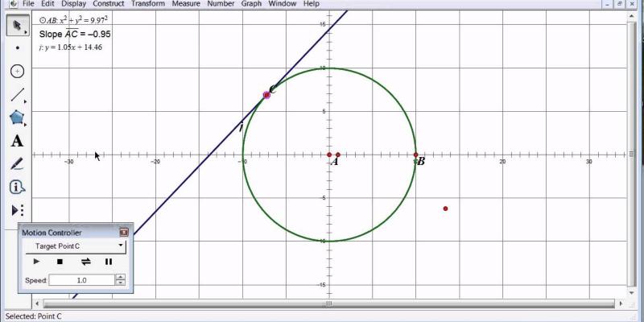Click the vertical scrollbar up arrow
The height and width of the screenshot is (322, 644).
pyautogui.click(x=632, y=15)
